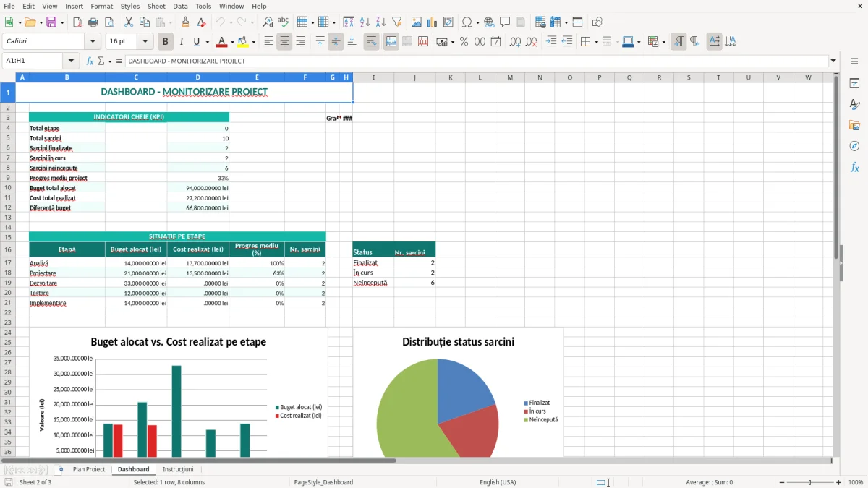Open the Borders dropdown arrow
Screen dimensions: 868x488
595,42
